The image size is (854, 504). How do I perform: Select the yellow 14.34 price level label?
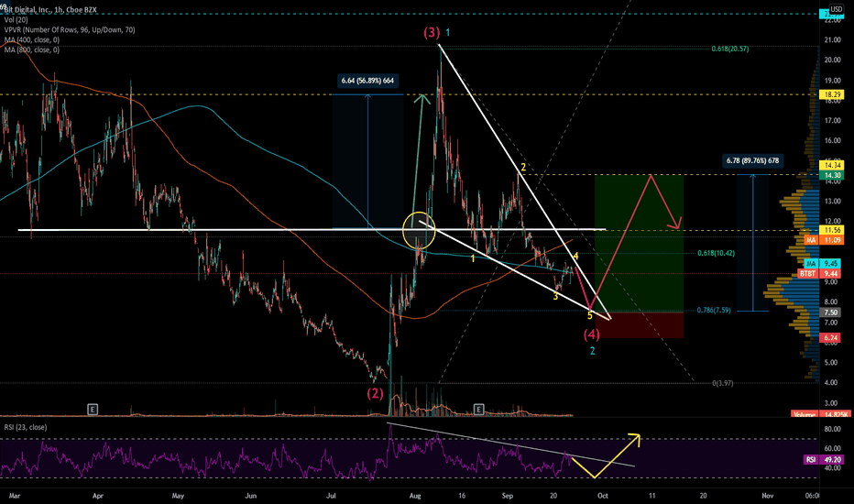(832, 165)
